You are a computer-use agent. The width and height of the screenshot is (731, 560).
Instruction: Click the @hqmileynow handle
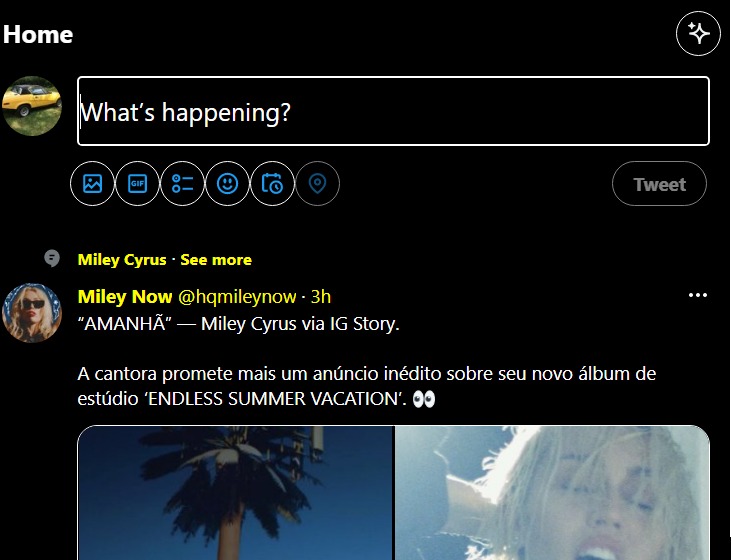[x=237, y=297]
